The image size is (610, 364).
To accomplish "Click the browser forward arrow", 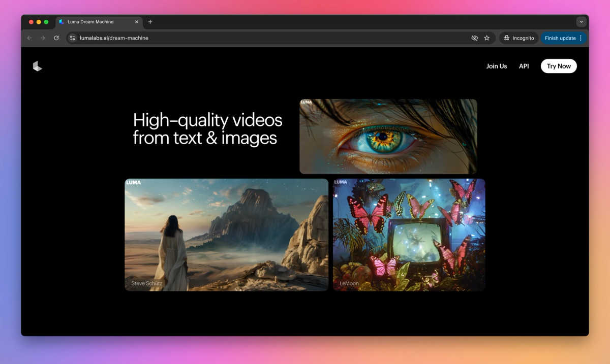I will [43, 38].
